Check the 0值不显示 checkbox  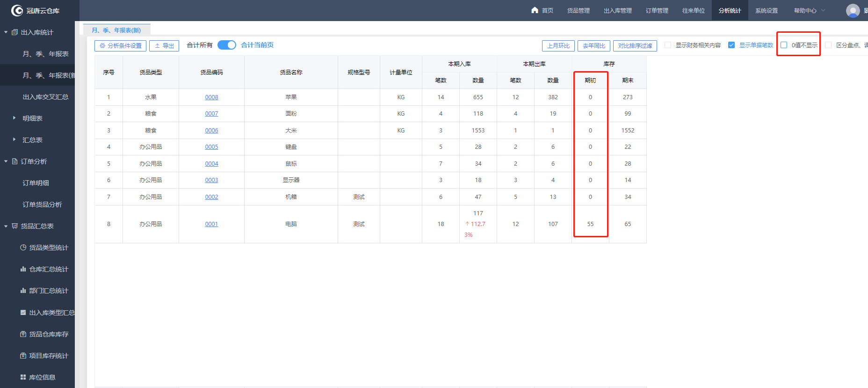tap(784, 45)
